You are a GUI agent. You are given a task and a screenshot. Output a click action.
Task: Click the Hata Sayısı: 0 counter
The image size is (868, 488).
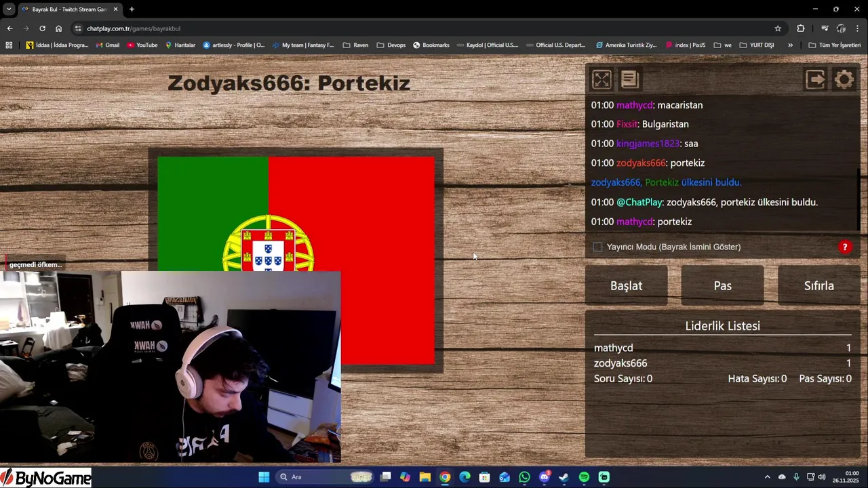(757, 378)
